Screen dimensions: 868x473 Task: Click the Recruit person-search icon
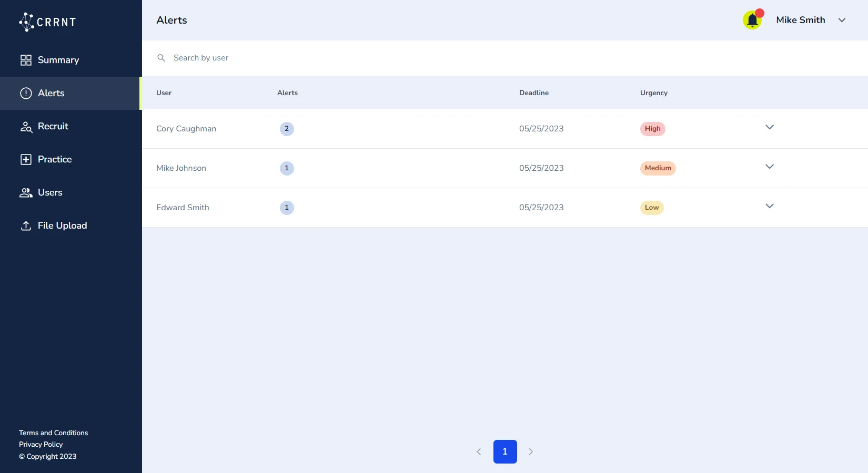(26, 127)
